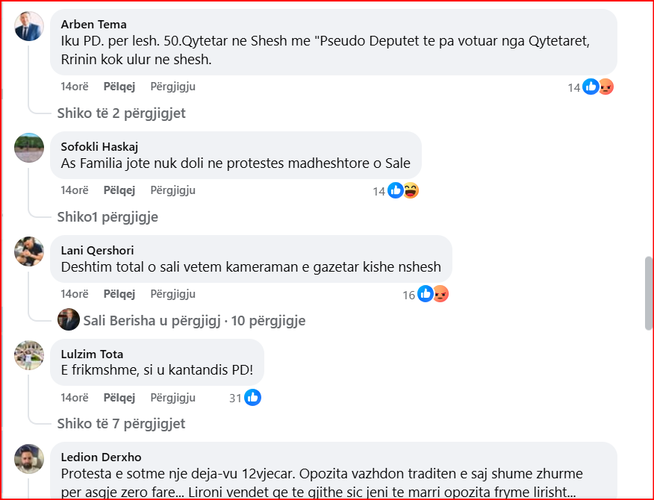Click Arben Tema's profile avatar
The height and width of the screenshot is (500, 654).
point(29,26)
